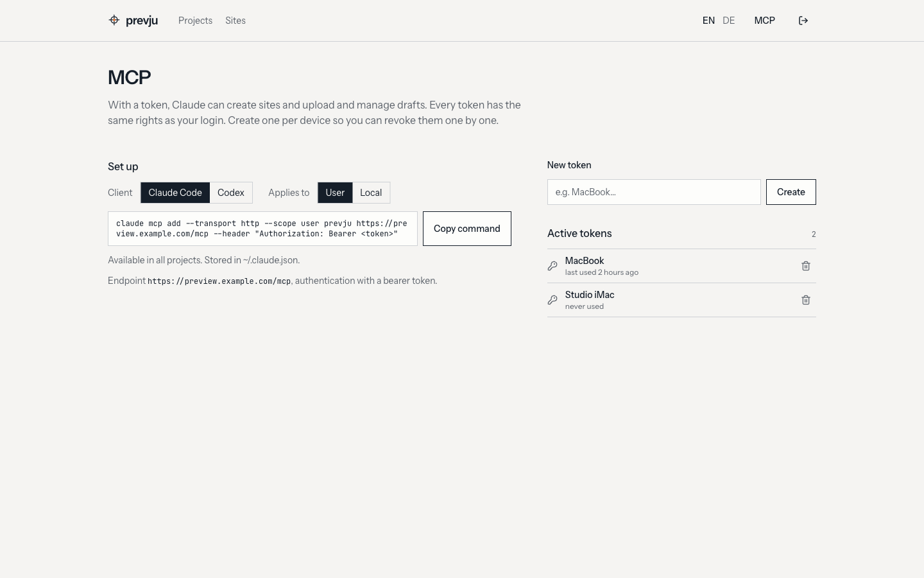Click the logout icon in header
Viewport: 924px width, 578px height.
[803, 21]
